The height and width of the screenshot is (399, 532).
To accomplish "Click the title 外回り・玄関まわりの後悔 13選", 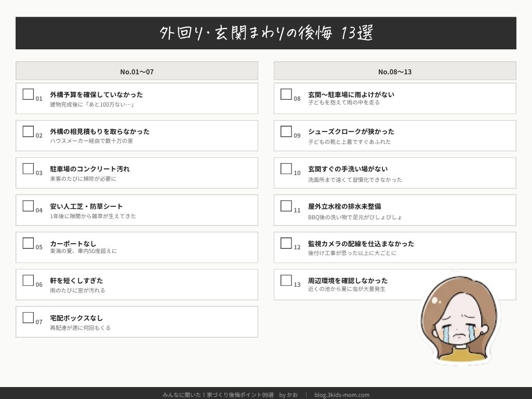I will [266, 33].
